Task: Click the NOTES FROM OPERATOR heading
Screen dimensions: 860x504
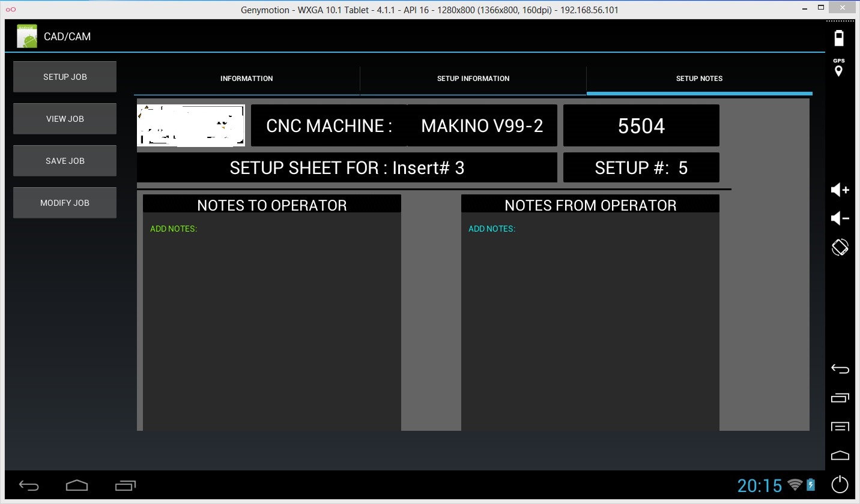Action: point(590,205)
